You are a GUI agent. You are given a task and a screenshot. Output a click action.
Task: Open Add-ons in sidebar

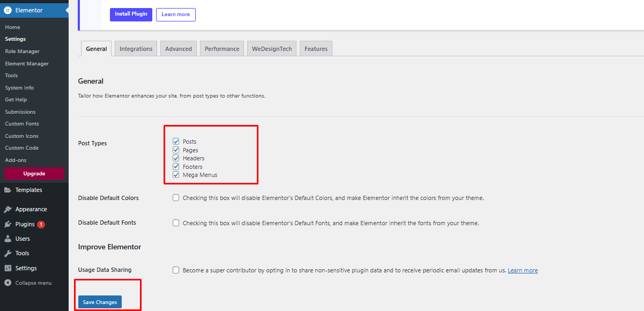click(16, 160)
